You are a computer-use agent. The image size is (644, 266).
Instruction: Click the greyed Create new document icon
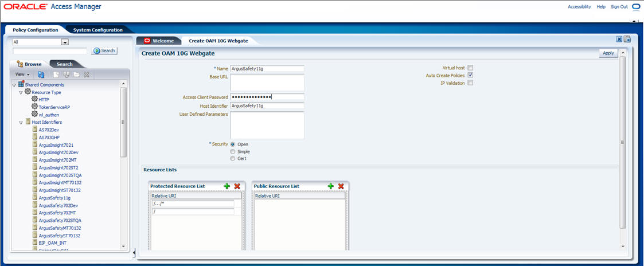(x=56, y=75)
